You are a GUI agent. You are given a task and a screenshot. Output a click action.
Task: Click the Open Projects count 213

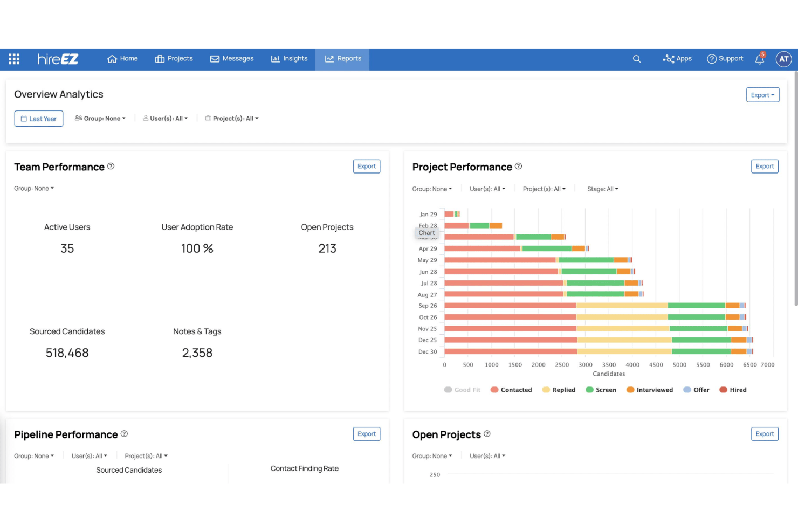pyautogui.click(x=327, y=248)
